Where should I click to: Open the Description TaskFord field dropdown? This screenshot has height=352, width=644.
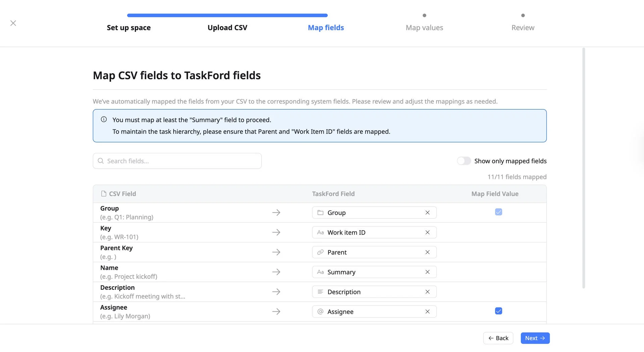point(374,292)
